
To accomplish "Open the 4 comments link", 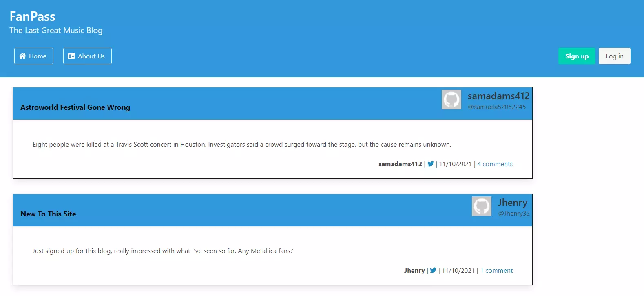I will point(495,164).
